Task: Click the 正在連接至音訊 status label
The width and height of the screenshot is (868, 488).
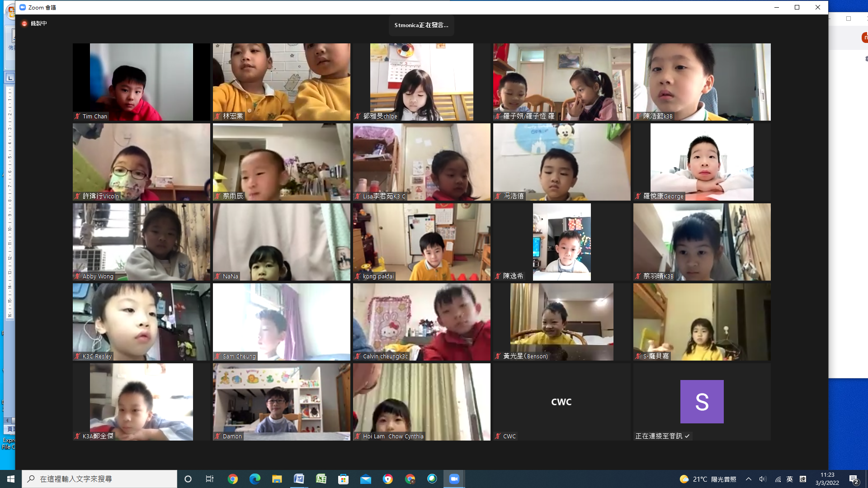Action: pyautogui.click(x=662, y=436)
